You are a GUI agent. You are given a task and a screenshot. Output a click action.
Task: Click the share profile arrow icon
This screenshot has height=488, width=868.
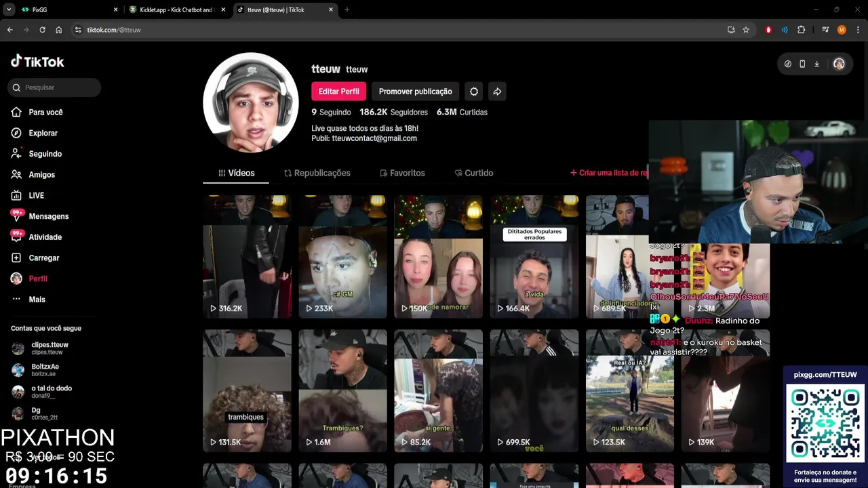pos(497,91)
